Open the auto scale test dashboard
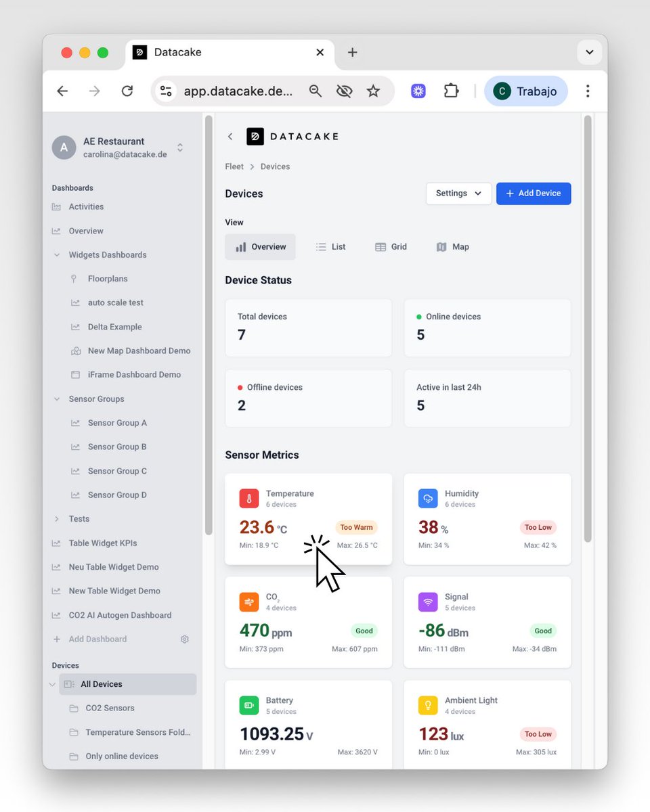The width and height of the screenshot is (650, 812). [116, 302]
